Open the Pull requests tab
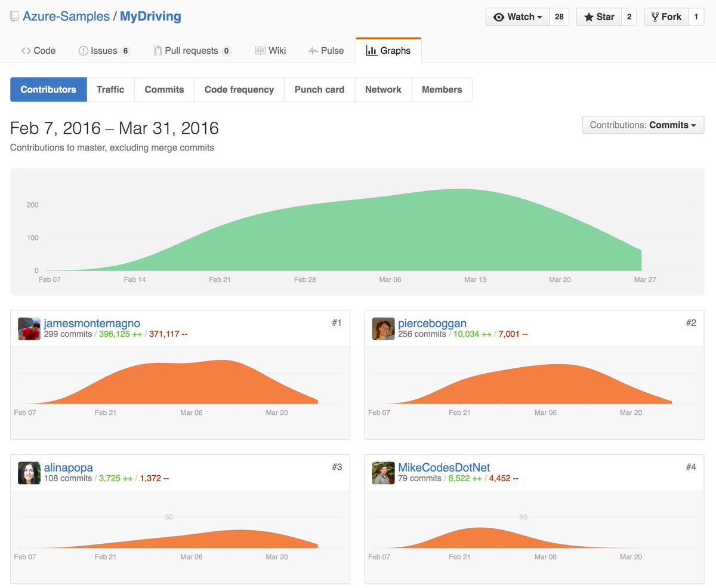The image size is (716, 588). click(x=192, y=51)
